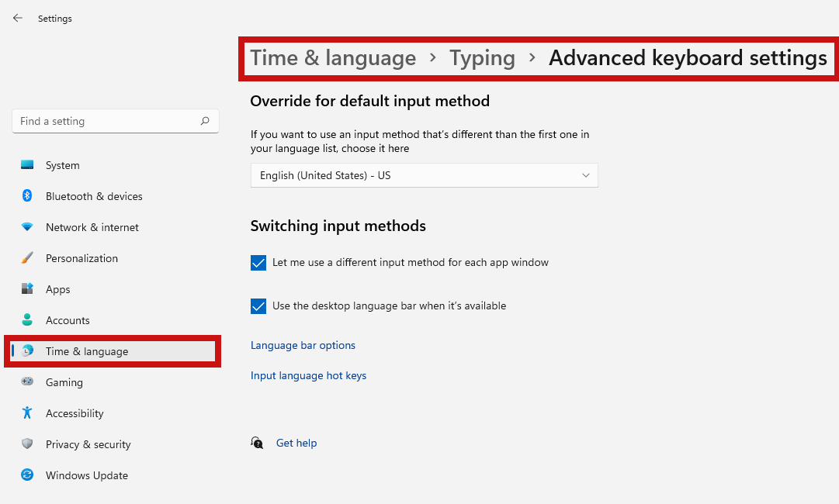Go back to Time & language via breadcrumb

[333, 57]
